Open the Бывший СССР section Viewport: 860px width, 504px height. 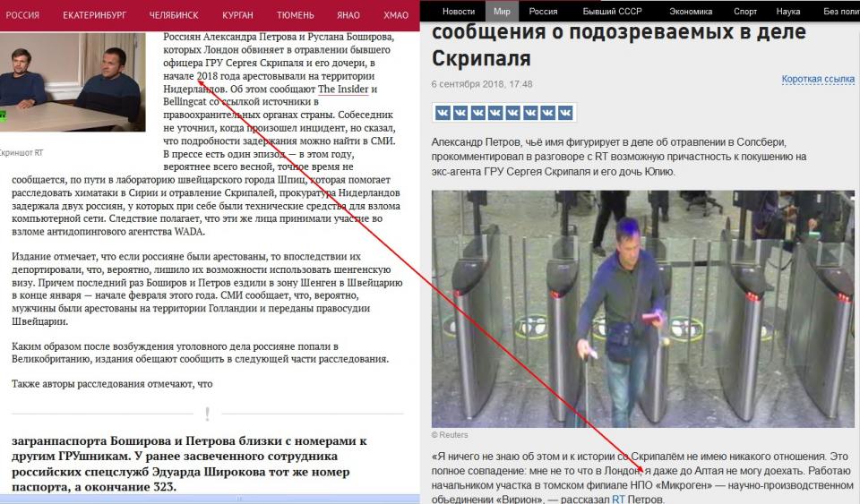click(612, 11)
